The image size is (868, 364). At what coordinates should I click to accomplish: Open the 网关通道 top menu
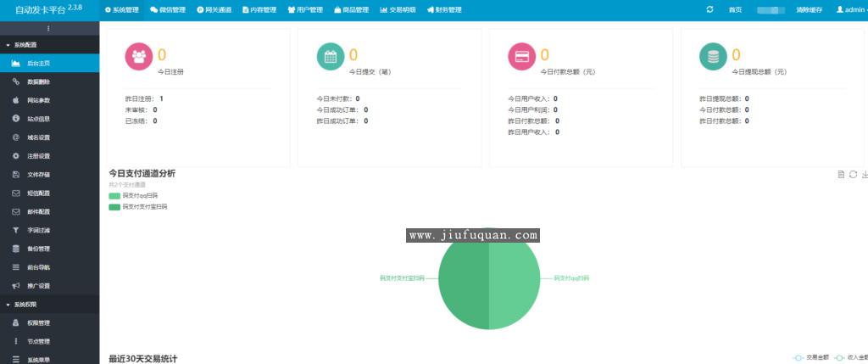pos(214,10)
